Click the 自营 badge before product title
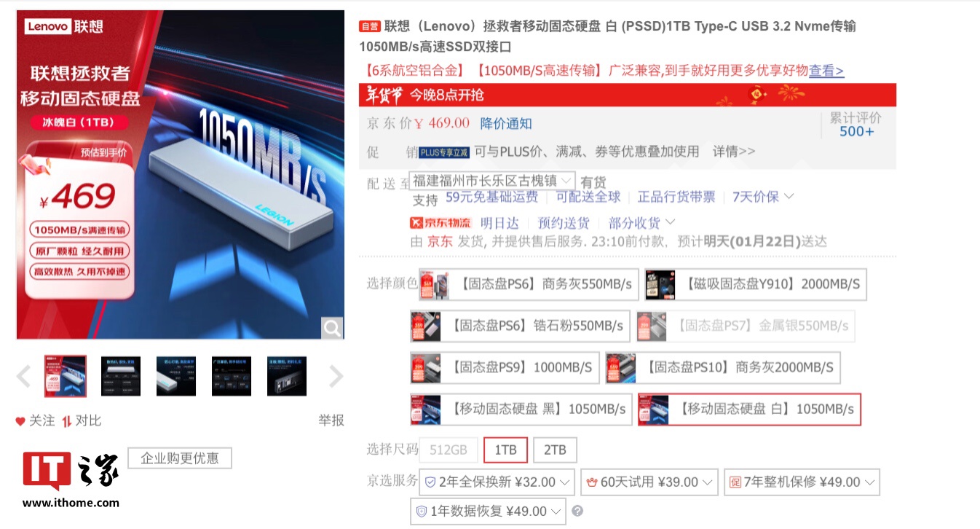980x529 pixels. [370, 27]
